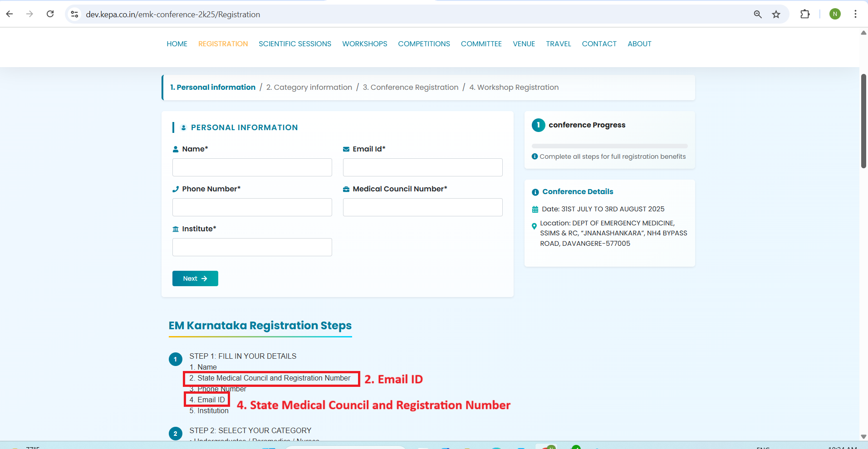
Task: Select the Category information step
Action: tap(309, 88)
